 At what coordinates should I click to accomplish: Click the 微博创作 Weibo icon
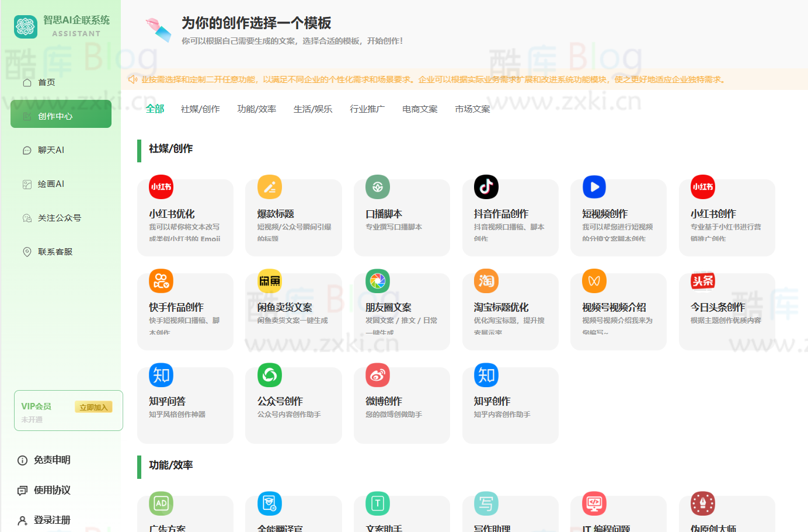(x=378, y=375)
